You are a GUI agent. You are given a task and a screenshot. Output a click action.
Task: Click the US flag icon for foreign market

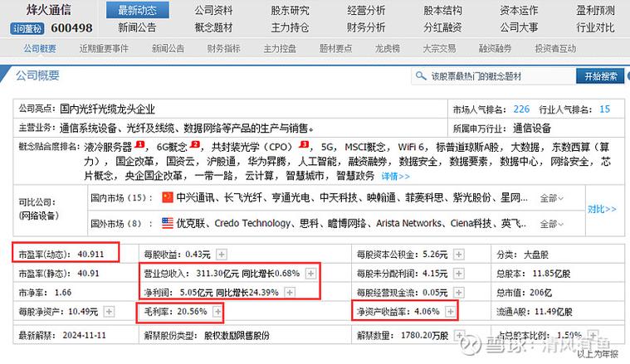pos(168,223)
